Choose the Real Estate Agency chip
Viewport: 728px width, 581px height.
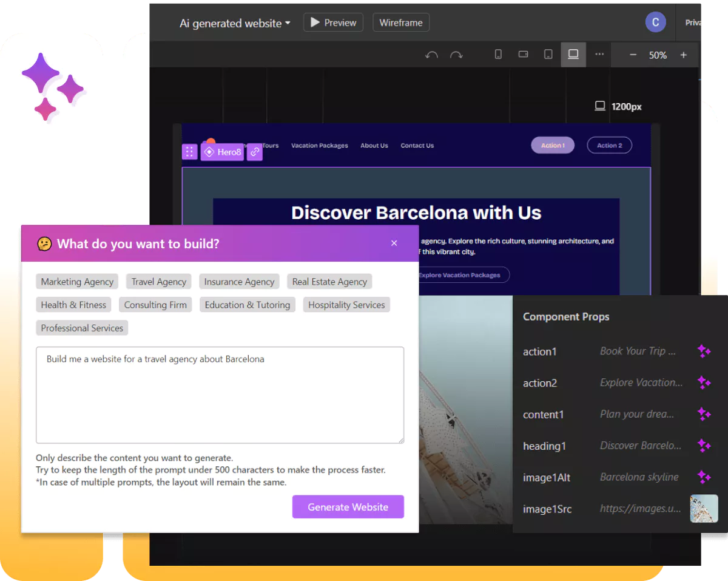point(329,282)
